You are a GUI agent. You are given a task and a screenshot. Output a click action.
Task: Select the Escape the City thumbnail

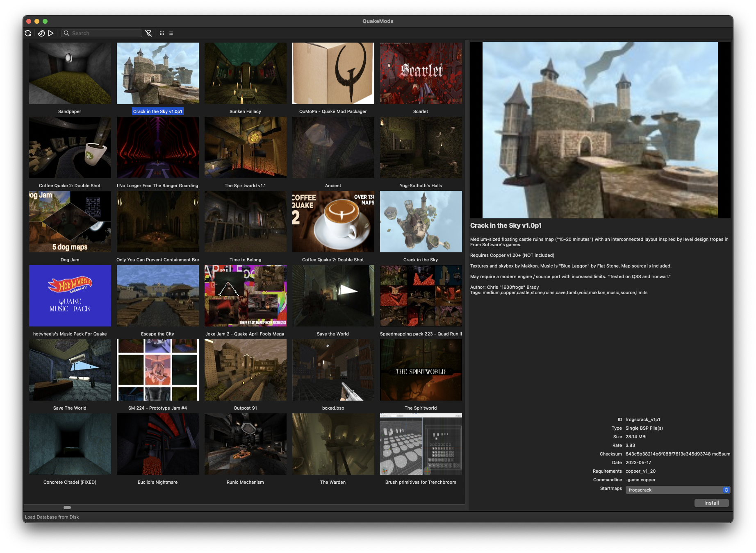(157, 296)
